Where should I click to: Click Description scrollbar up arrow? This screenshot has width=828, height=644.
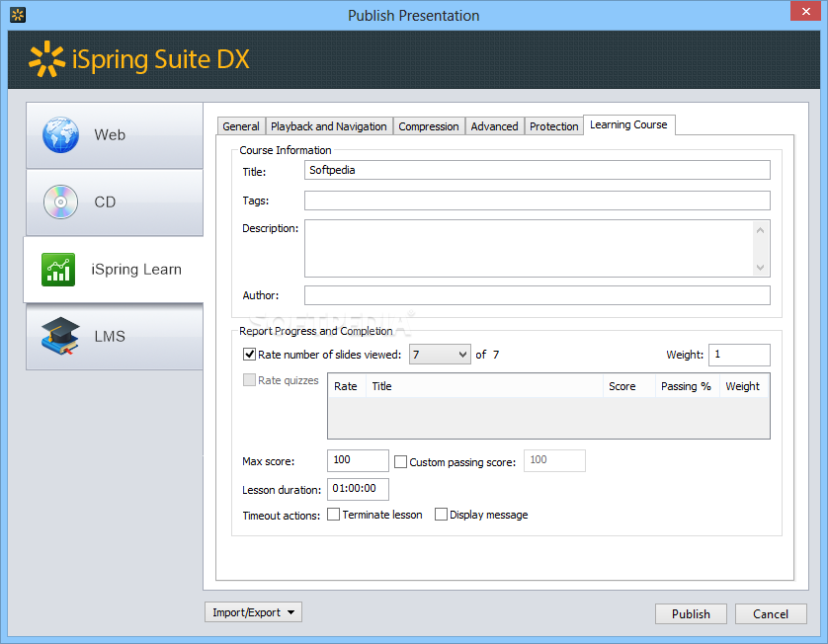(x=761, y=229)
